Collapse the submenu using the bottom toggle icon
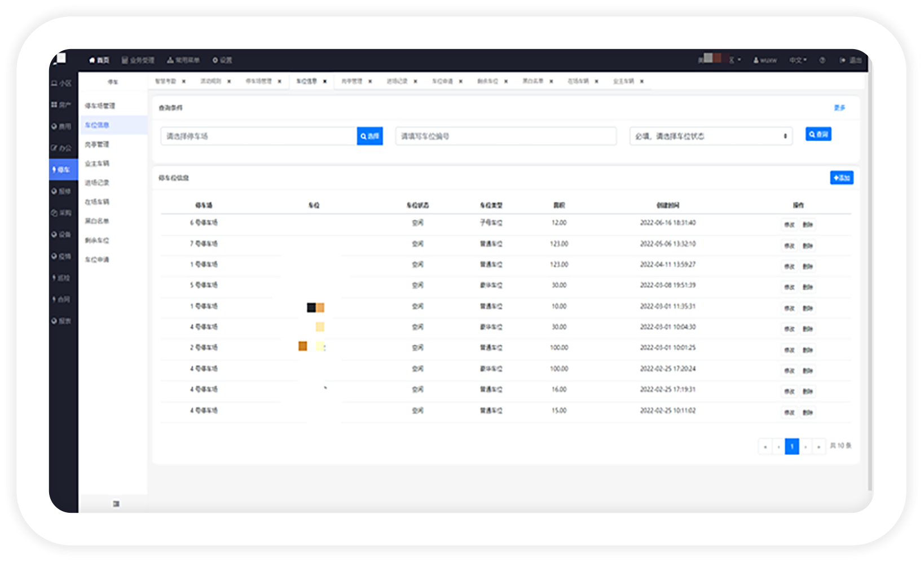Screen dimensions: 924x563 [116, 504]
